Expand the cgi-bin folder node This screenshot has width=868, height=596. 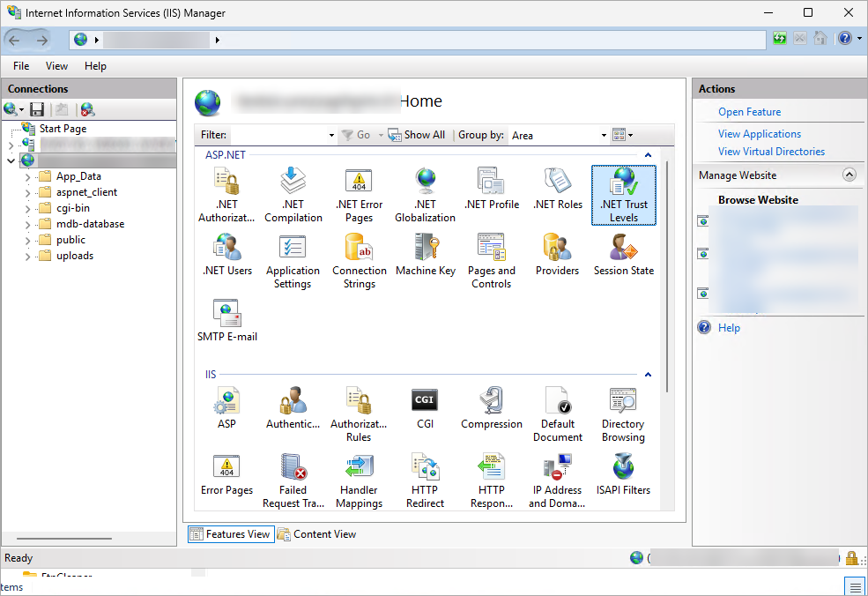point(27,209)
